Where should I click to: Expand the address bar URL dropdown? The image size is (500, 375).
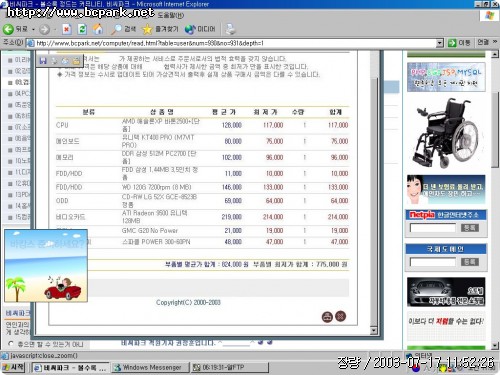(440, 43)
